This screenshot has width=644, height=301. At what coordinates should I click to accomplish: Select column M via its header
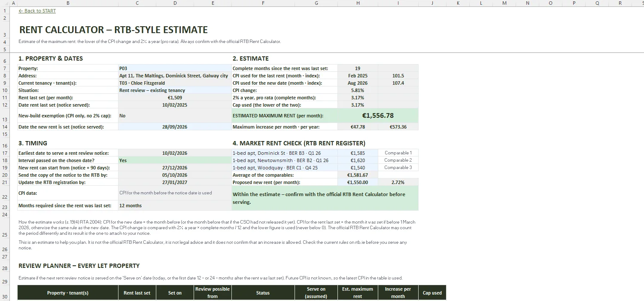(x=504, y=3)
